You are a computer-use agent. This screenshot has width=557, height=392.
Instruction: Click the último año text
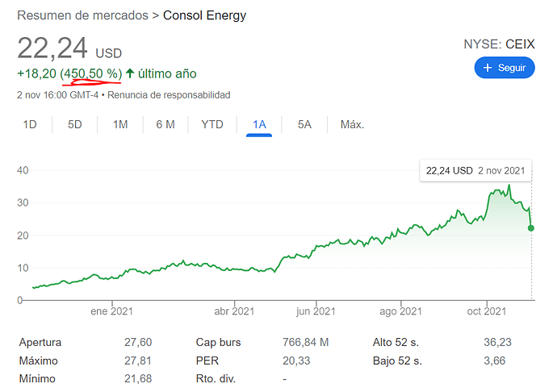[x=167, y=73]
